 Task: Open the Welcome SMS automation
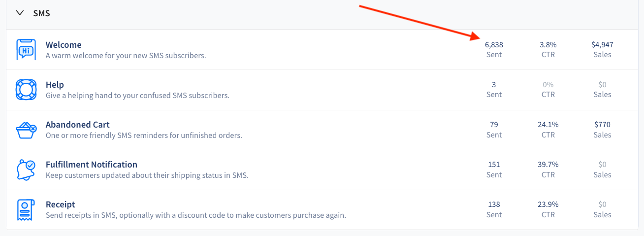point(64,45)
